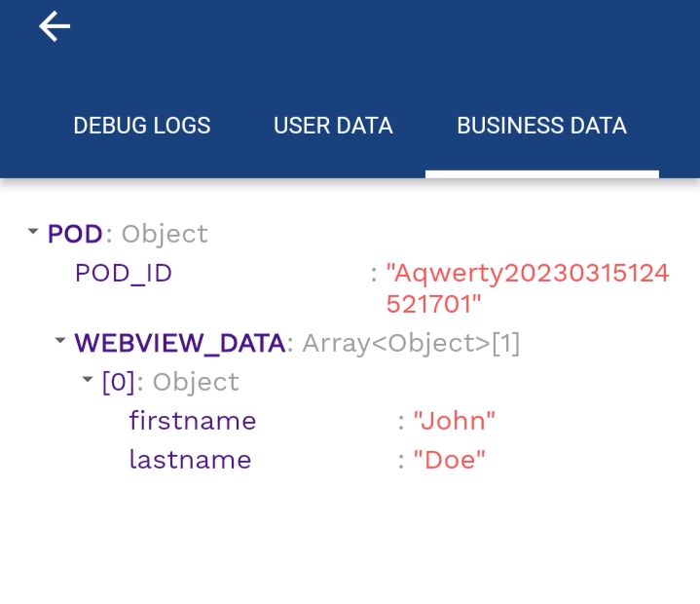Switch to the DEBUG LOGS tab
700x604 pixels.
[142, 126]
